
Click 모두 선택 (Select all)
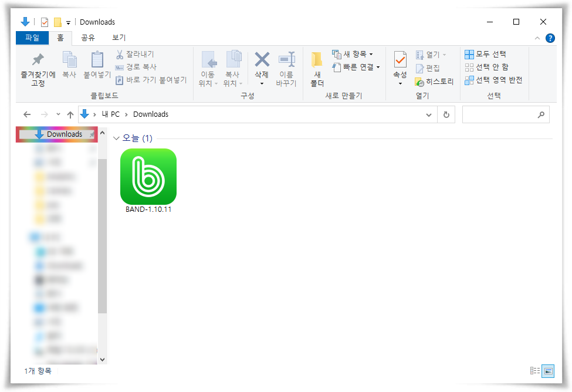[x=486, y=55]
